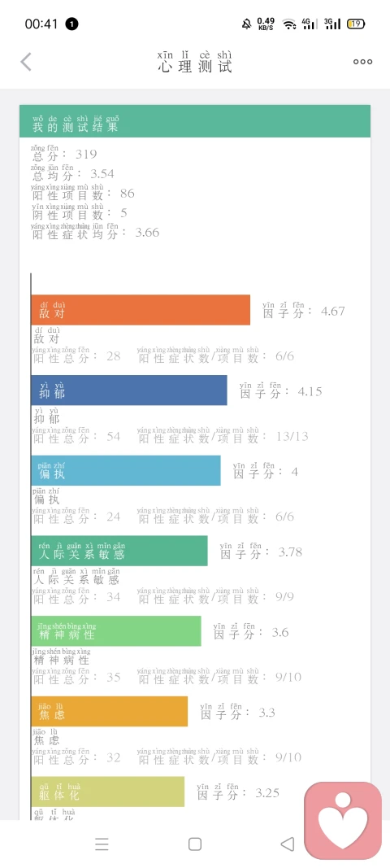Tap the 心理测试 page title
Screen dimensions: 390x868
coord(195,62)
